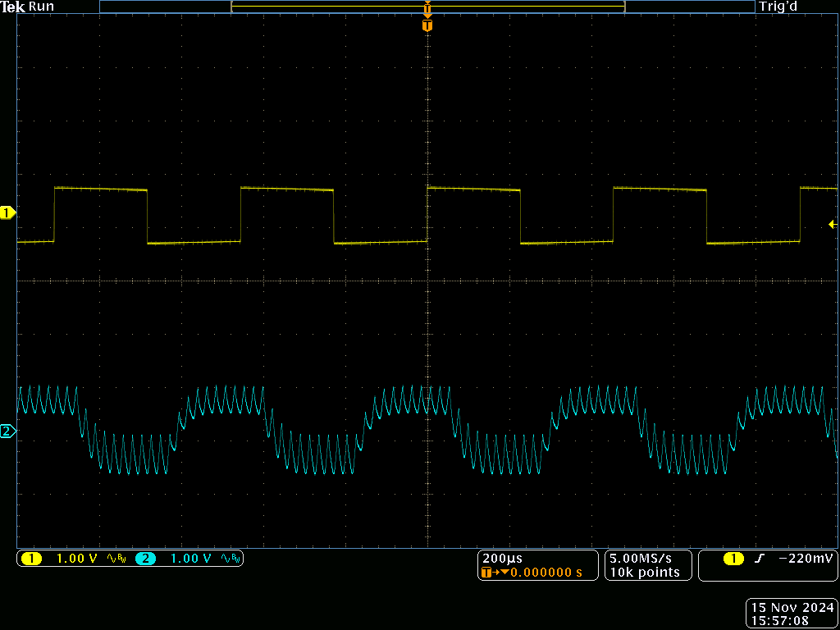Click channel 1 bandwidth limit icon
The height and width of the screenshot is (630, 840).
[116, 559]
